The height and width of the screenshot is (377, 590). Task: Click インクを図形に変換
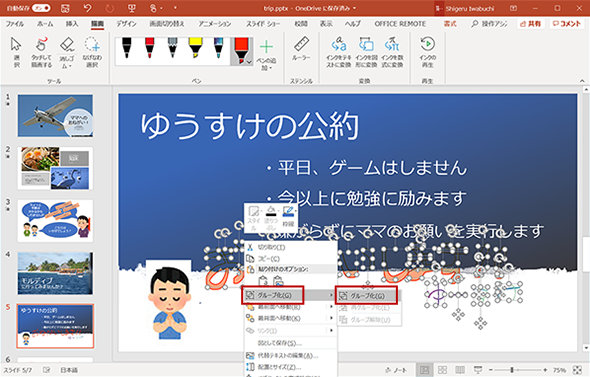(x=366, y=52)
